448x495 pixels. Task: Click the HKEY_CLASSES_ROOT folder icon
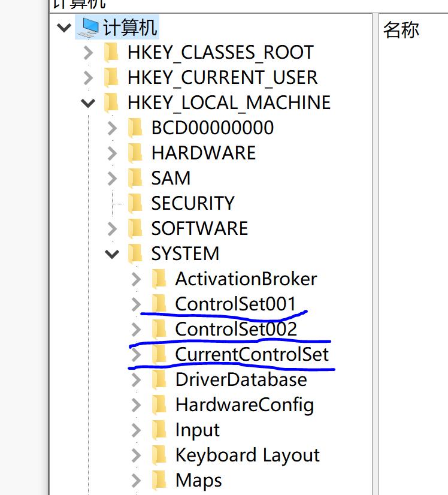click(111, 53)
